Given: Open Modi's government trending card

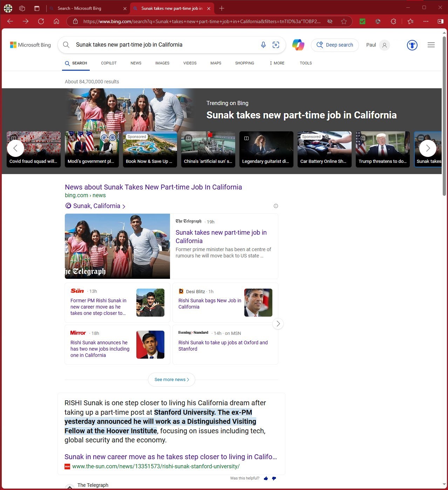Looking at the screenshot, I should 92,149.
